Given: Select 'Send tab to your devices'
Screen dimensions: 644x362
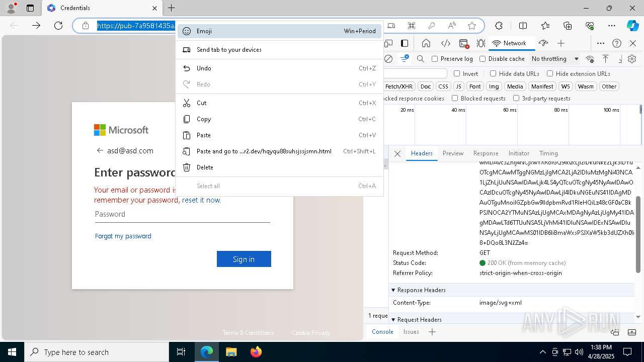Looking at the screenshot, I should (x=279, y=50).
